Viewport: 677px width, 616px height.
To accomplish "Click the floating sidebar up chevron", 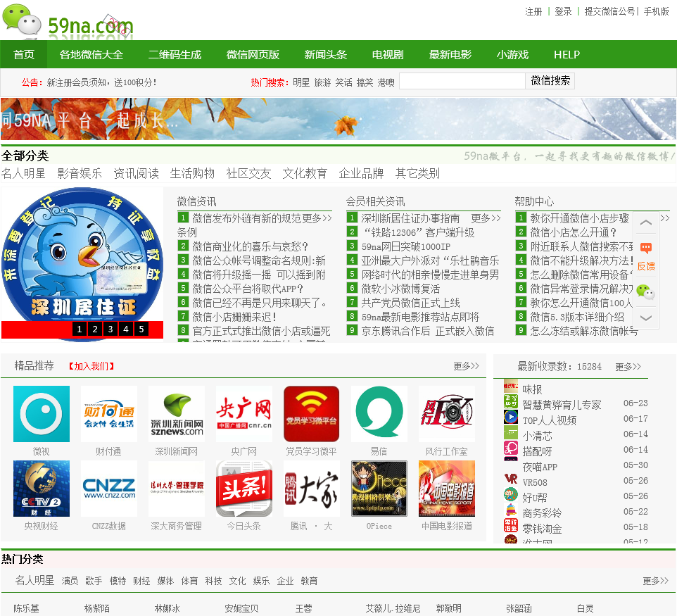I will 646,223.
